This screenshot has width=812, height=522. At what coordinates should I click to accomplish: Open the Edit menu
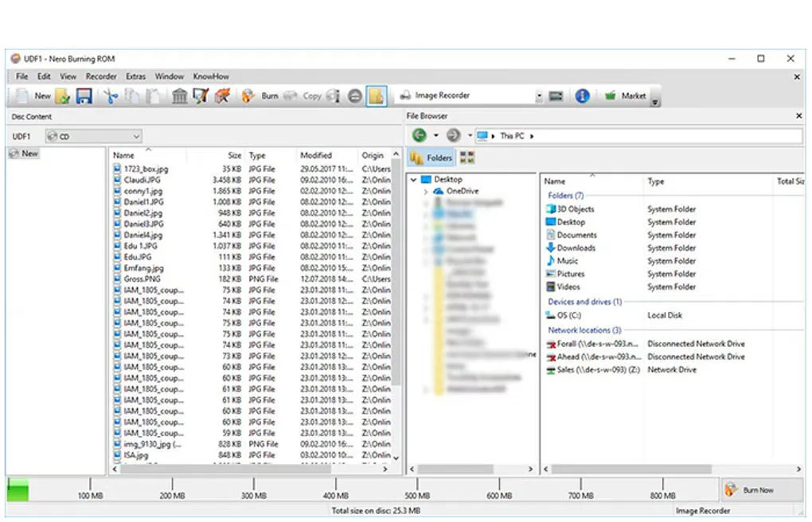(x=44, y=76)
